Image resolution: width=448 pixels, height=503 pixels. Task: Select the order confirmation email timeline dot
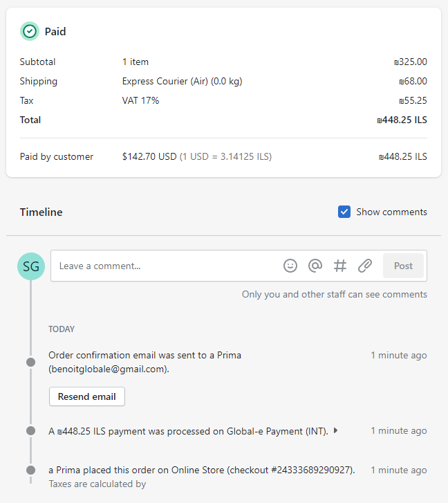[x=30, y=362]
